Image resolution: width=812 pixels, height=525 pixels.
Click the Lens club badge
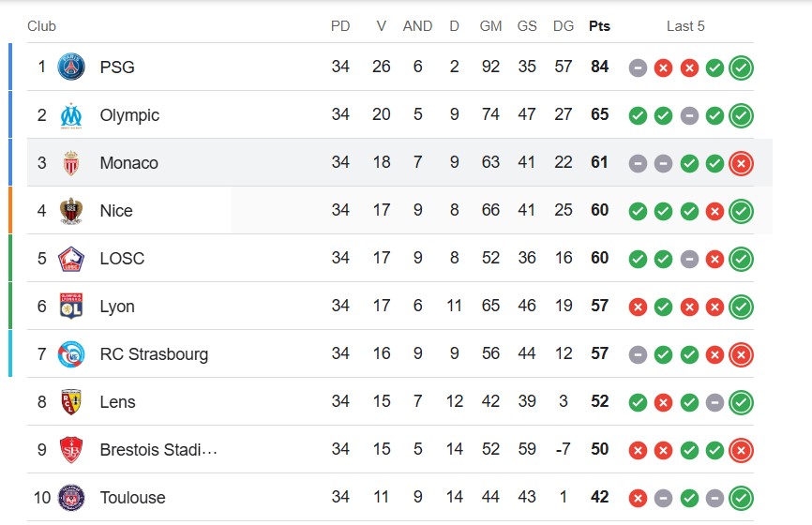pos(71,402)
